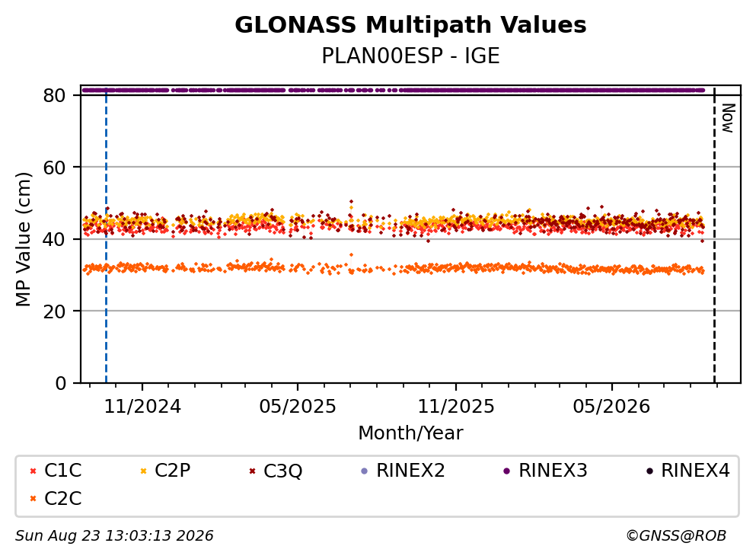The image size is (756, 559).
Task: Click the RINEX2 legend dot
Action: coord(365,471)
